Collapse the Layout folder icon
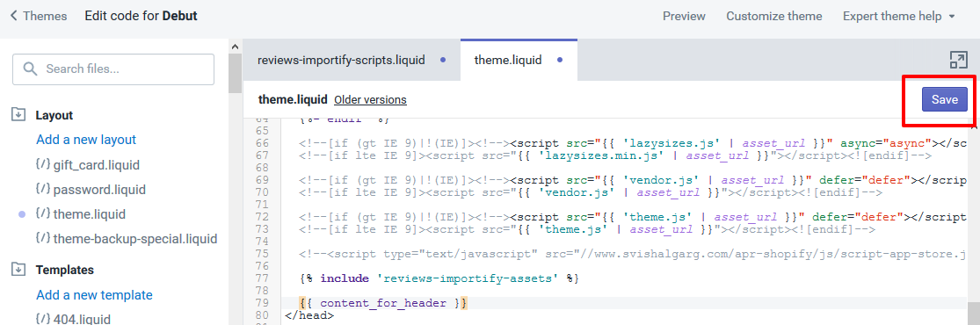This screenshot has height=325, width=980. [18, 115]
